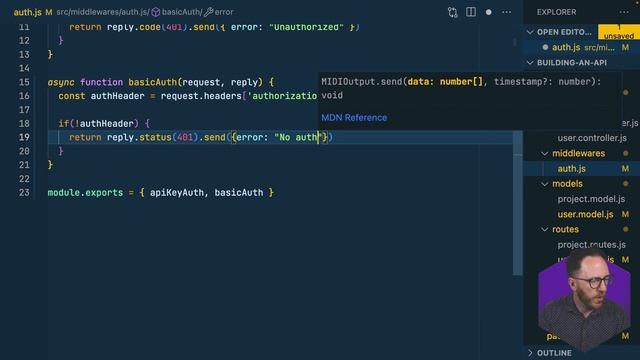Collapse the Open Editors section
Image resolution: width=640 pixels, height=360 pixels.
pyautogui.click(x=530, y=32)
